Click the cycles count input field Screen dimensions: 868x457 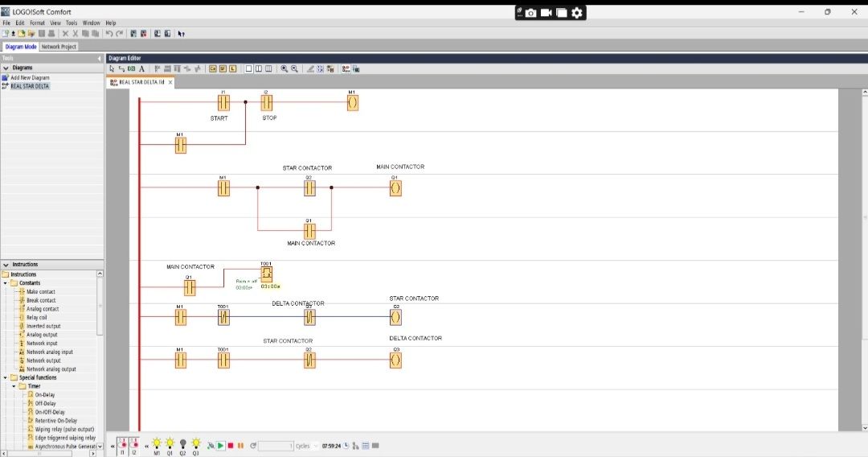point(276,446)
